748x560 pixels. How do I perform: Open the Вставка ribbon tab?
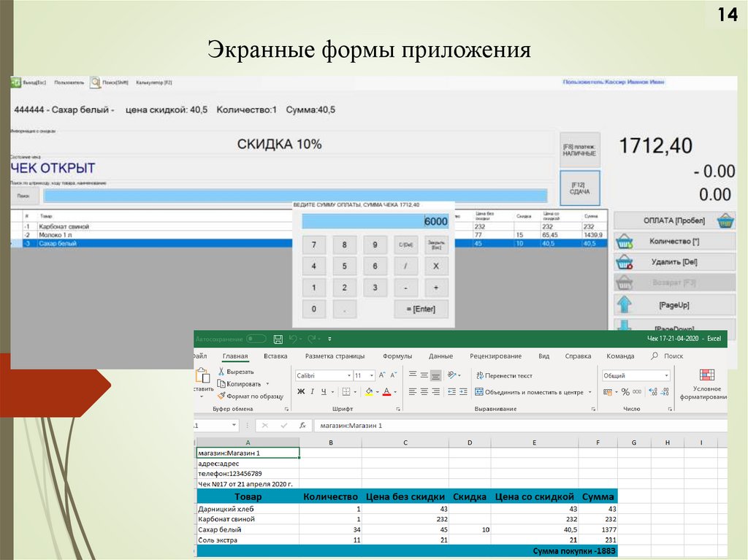tap(275, 356)
